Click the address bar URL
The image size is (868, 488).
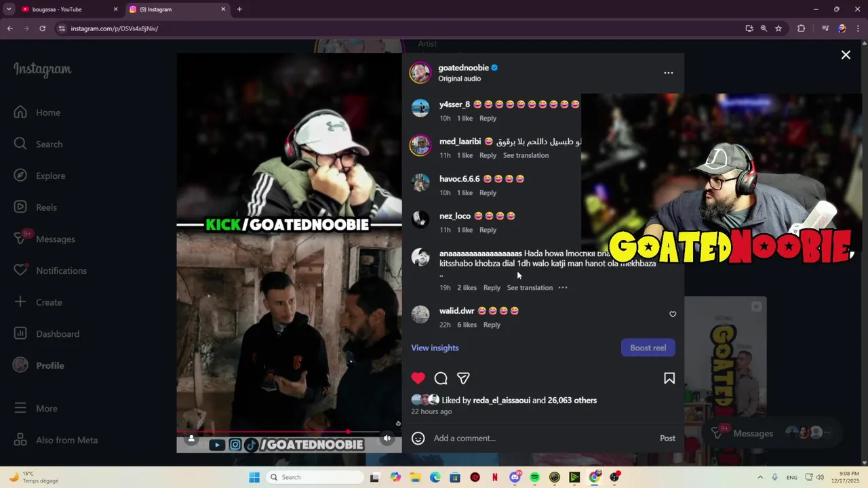pyautogui.click(x=115, y=28)
